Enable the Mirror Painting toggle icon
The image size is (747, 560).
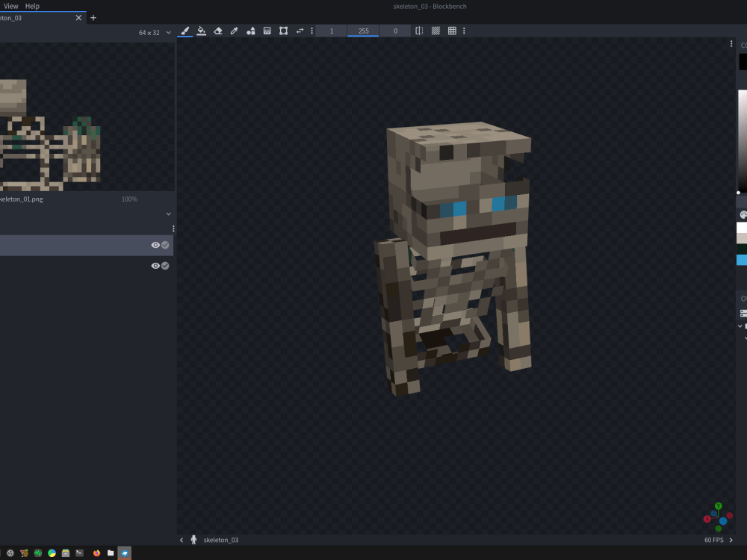[x=419, y=31]
